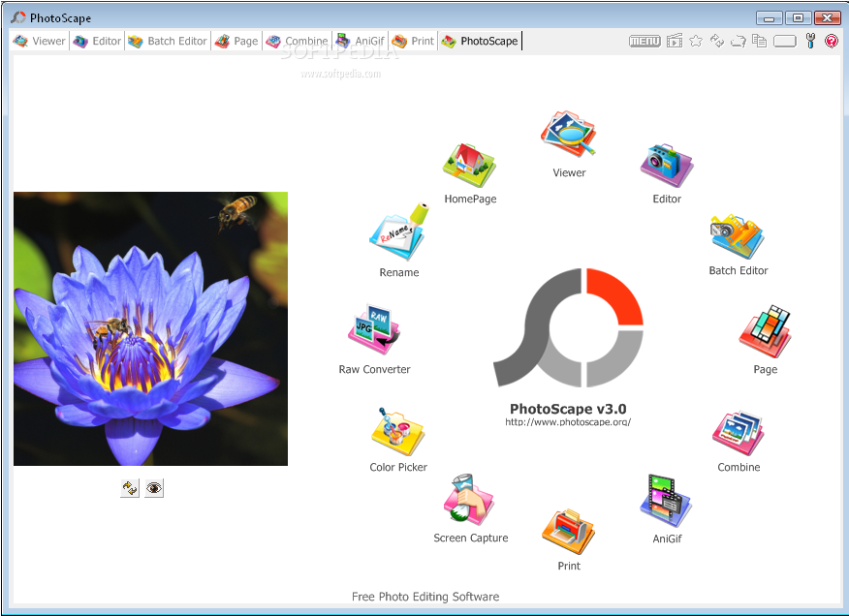Open the Viewer icon in the circle
849x616 pixels.
(x=569, y=134)
